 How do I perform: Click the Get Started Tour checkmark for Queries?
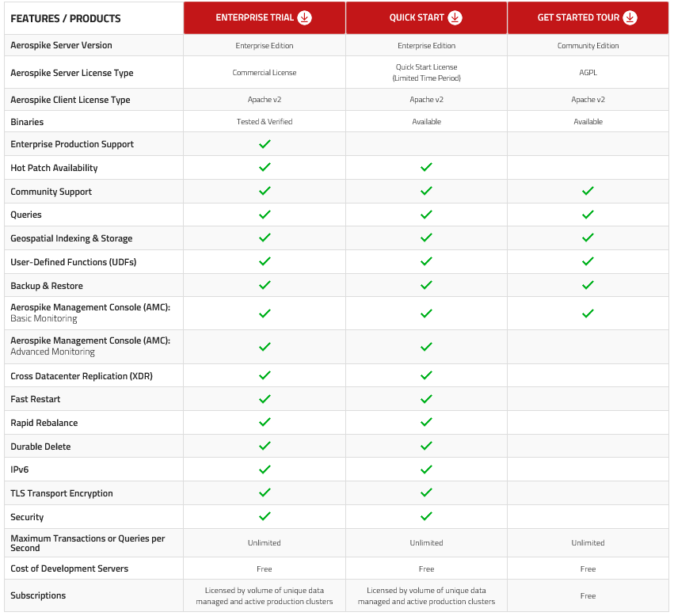[588, 215]
